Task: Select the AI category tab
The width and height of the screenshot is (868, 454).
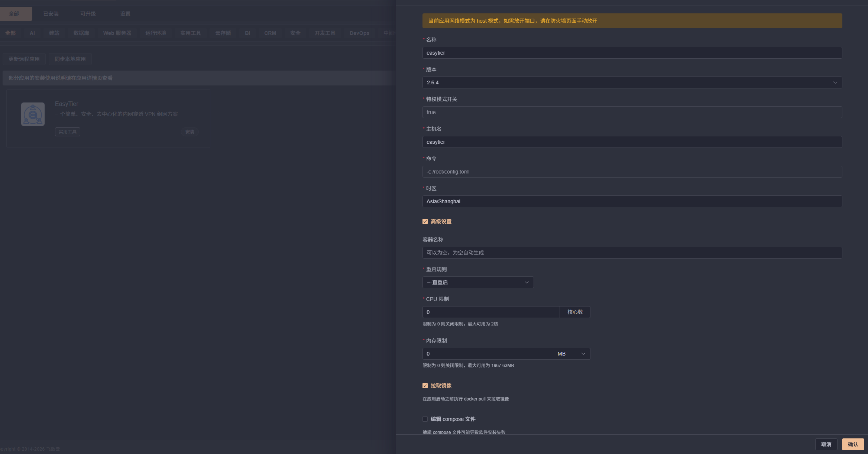Action: click(32, 33)
